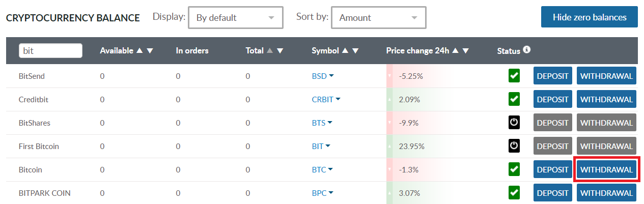644x204 pixels.
Task: Click WITHDRAWAL button for Bitcoin
Action: (x=606, y=170)
